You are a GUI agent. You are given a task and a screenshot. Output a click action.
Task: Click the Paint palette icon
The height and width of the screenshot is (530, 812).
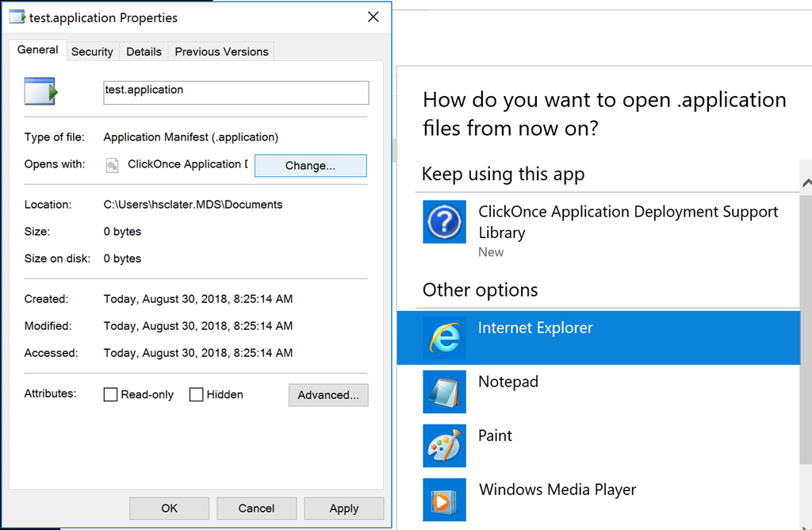tap(444, 445)
